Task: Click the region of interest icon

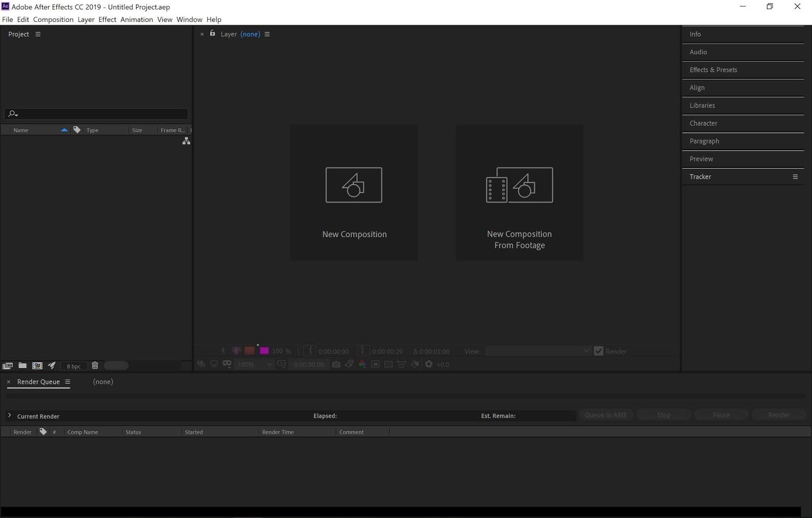Action: point(376,364)
